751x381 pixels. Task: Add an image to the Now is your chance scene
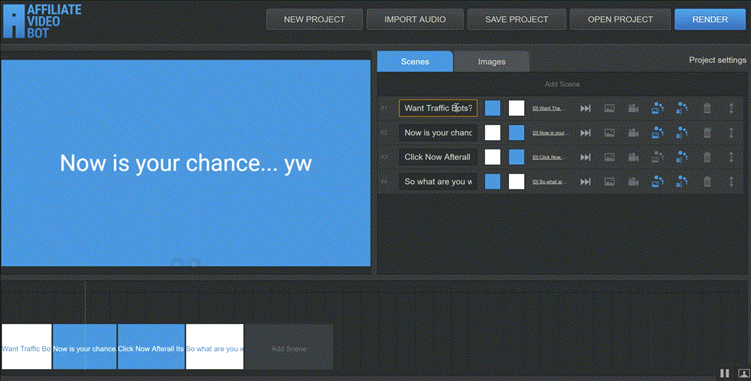tap(609, 133)
